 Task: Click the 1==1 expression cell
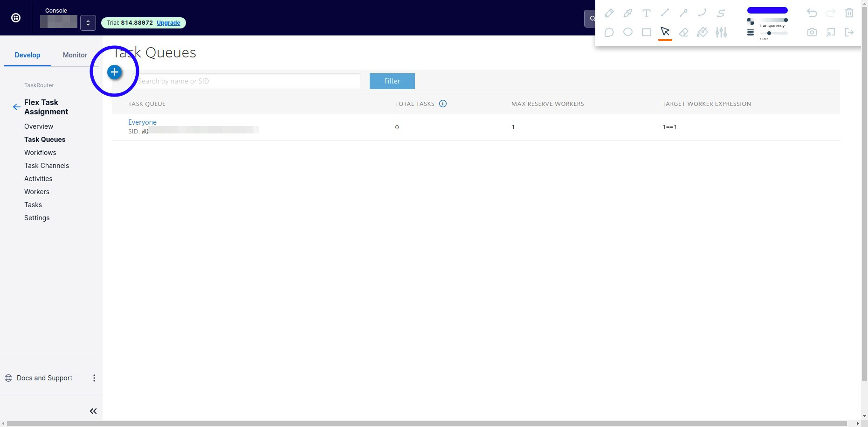pos(669,127)
